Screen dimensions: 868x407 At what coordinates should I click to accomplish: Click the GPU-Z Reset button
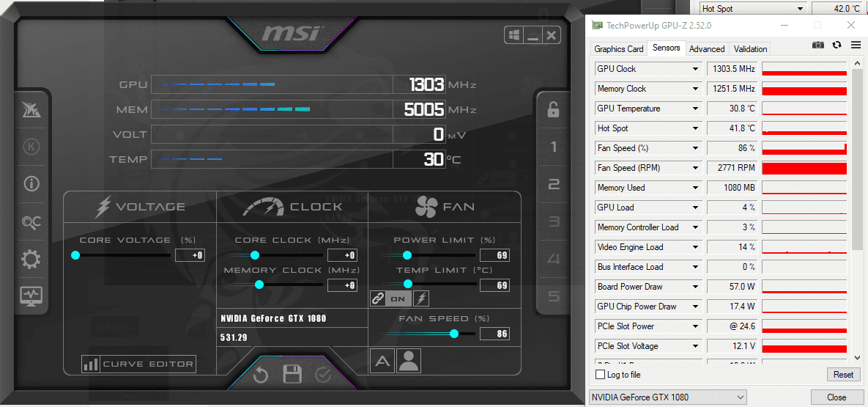click(x=843, y=375)
